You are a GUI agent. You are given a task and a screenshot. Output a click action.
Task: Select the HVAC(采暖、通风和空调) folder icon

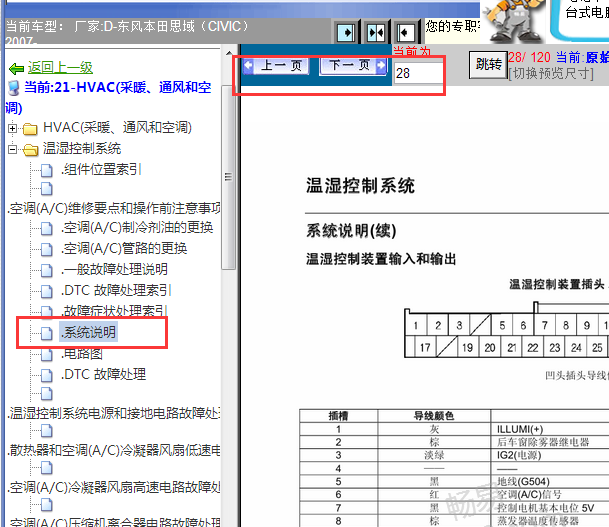point(30,129)
